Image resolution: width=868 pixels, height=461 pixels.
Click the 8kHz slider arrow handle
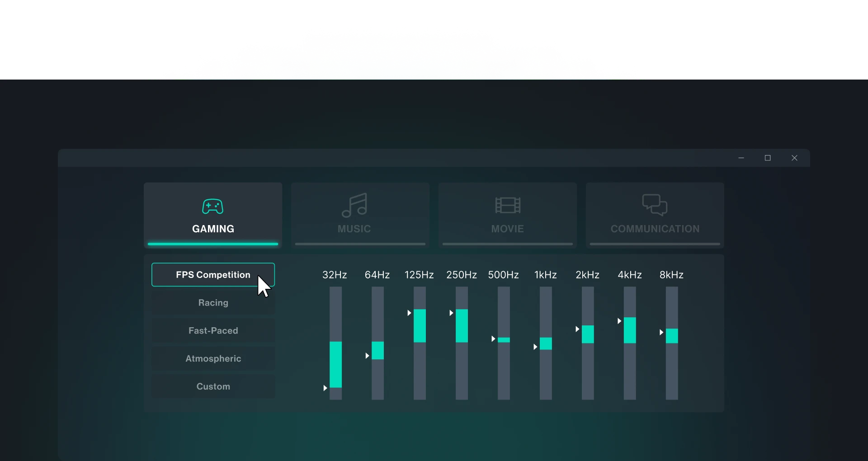coord(661,333)
